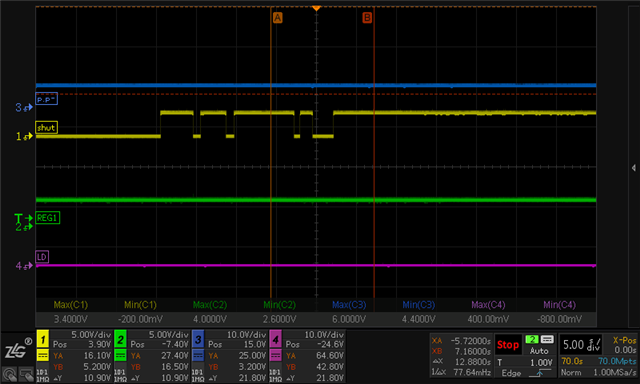Select the blue channel 3 button
This screenshot has width=640, height=384.
198,339
